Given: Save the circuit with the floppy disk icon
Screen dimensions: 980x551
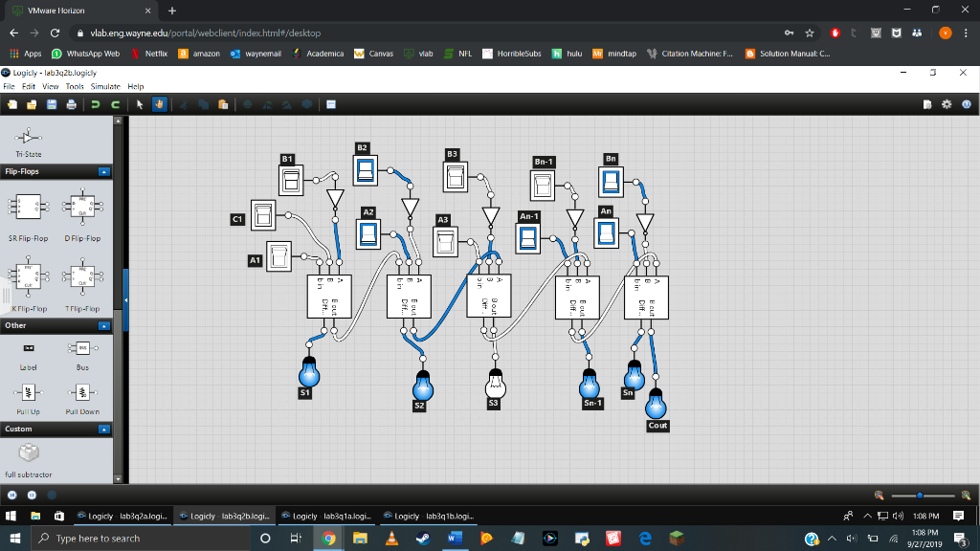Looking at the screenshot, I should (x=52, y=104).
